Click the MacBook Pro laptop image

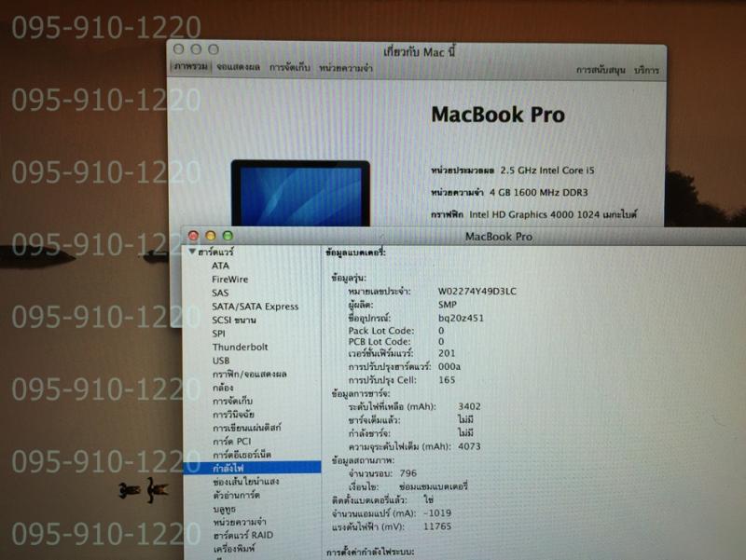click(300, 194)
